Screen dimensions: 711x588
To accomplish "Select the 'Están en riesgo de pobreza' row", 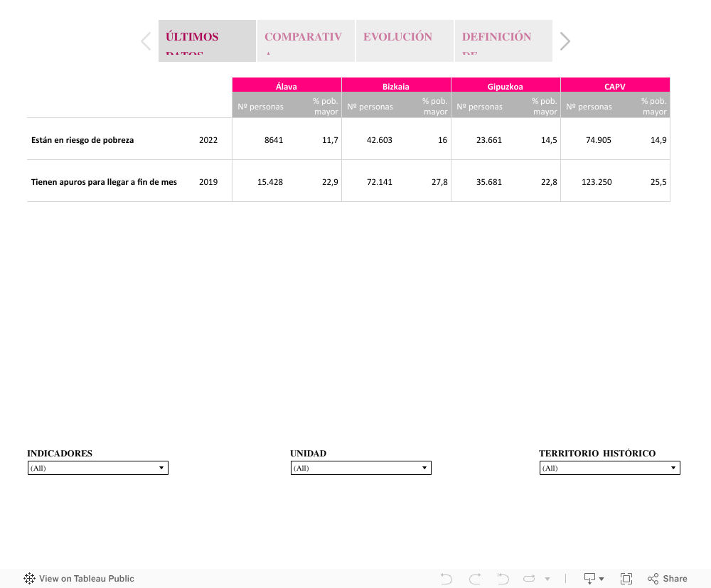I will 82,140.
